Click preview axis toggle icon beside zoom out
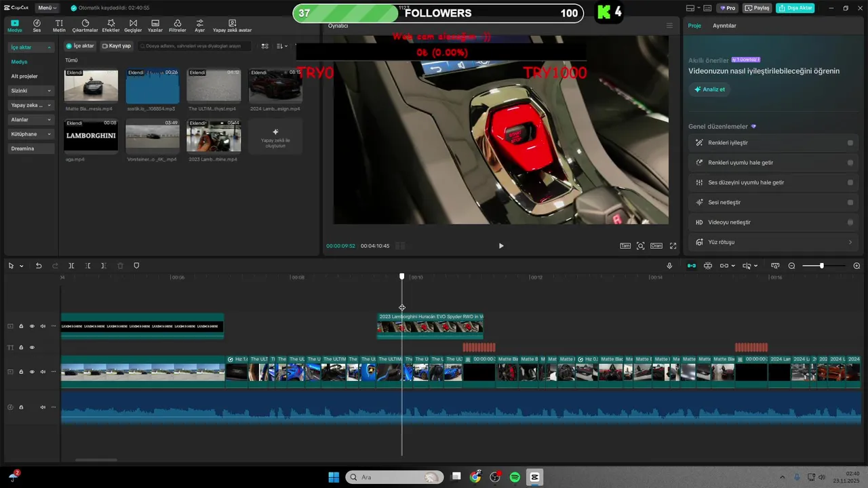 pos(775,266)
